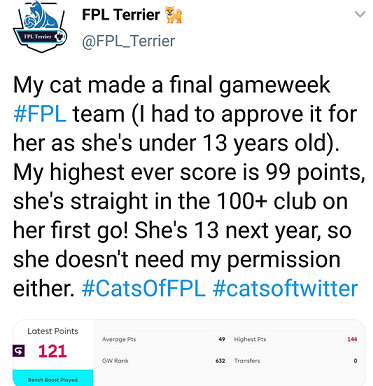The height and width of the screenshot is (386, 373).
Task: Click the dog emoji beside FPL Terrier
Action: (174, 15)
